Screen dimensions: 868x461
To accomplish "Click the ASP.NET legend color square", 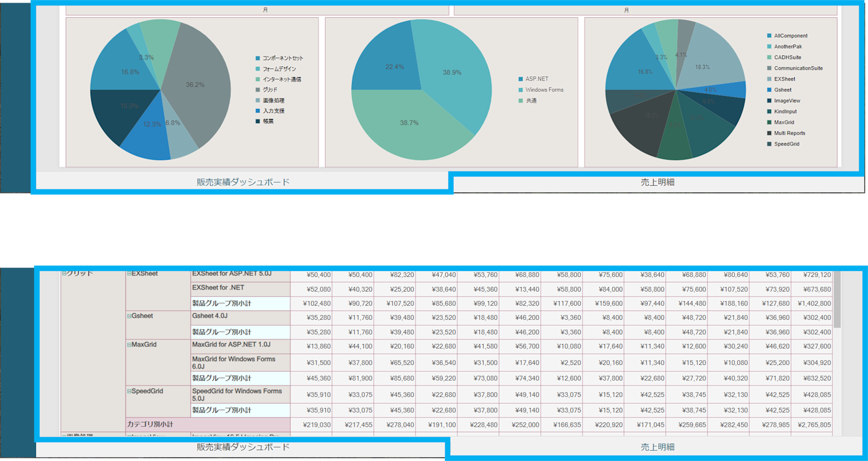I will (x=521, y=79).
